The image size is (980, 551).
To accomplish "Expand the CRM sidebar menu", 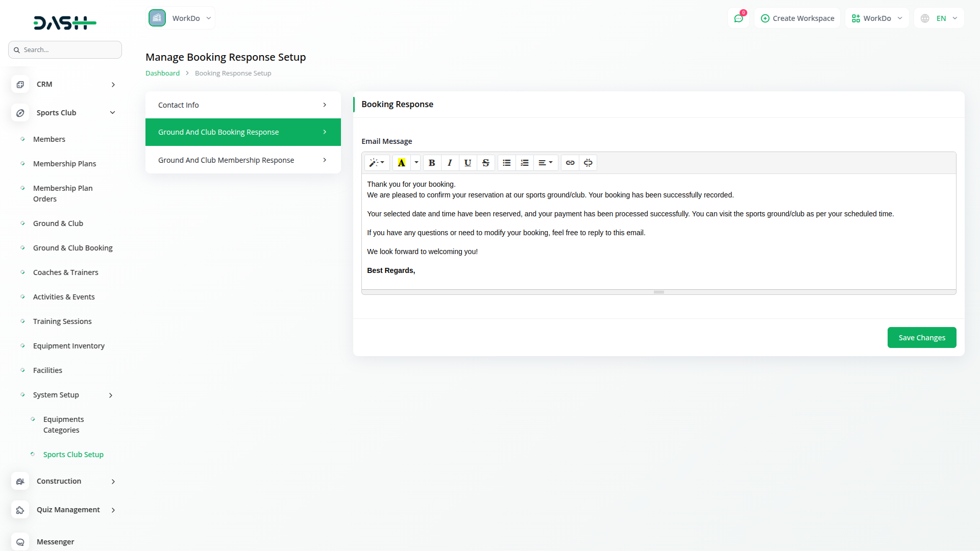I will pyautogui.click(x=65, y=84).
